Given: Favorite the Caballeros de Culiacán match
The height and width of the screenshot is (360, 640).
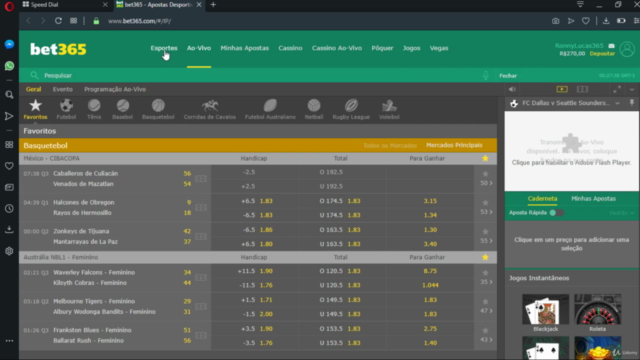Looking at the screenshot, I should [485, 174].
